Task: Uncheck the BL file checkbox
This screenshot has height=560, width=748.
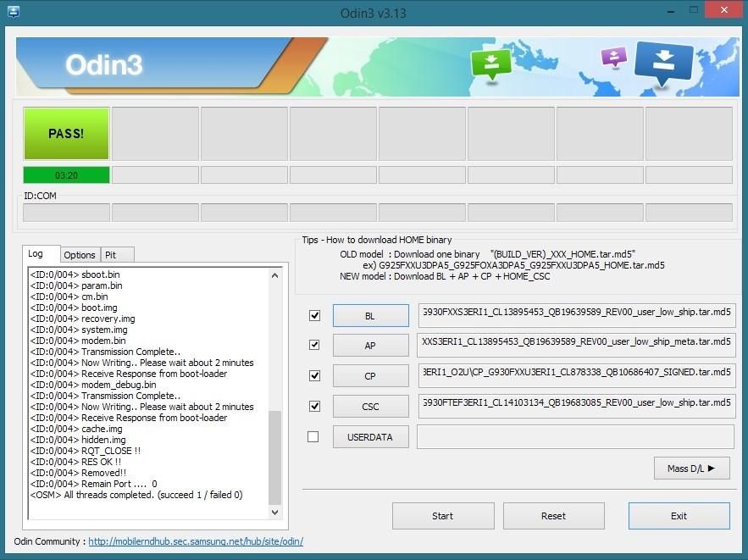Action: coord(314,315)
